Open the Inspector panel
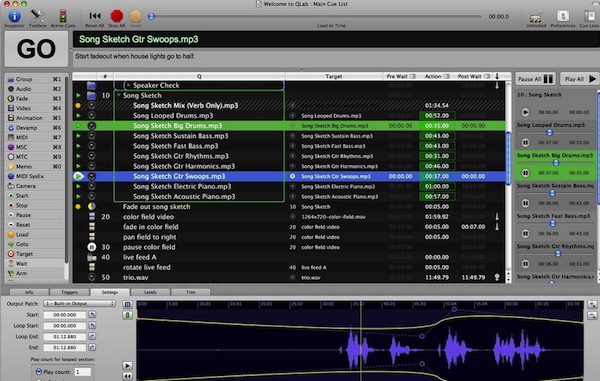This screenshot has width=600, height=381. [15, 18]
